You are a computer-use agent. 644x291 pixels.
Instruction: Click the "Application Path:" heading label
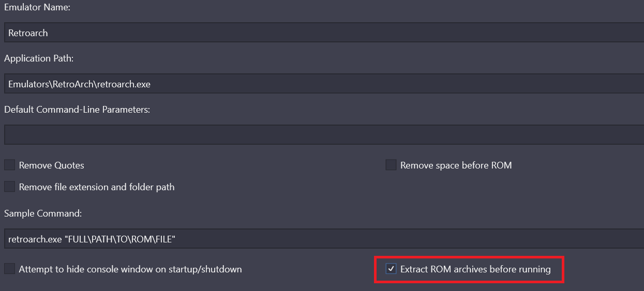coord(39,58)
